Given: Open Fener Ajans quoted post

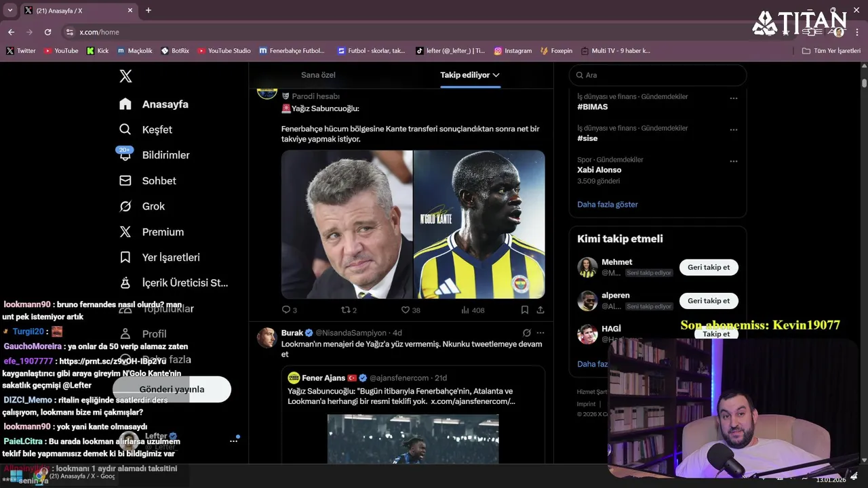Looking at the screenshot, I should click(x=414, y=415).
